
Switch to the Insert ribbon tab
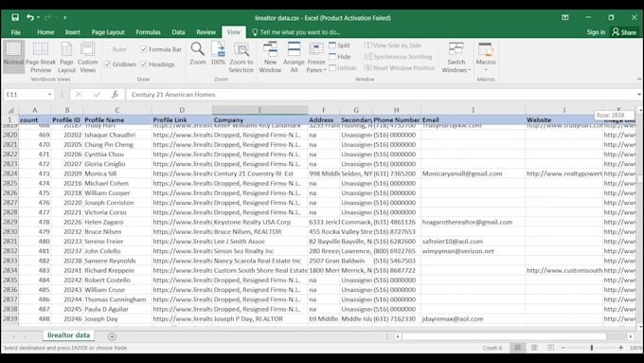(x=73, y=32)
